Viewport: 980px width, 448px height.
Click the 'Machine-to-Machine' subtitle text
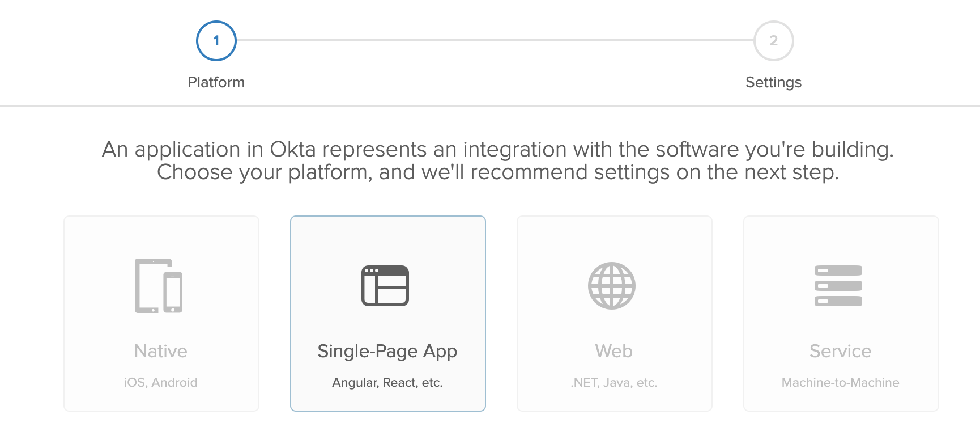coord(841,383)
